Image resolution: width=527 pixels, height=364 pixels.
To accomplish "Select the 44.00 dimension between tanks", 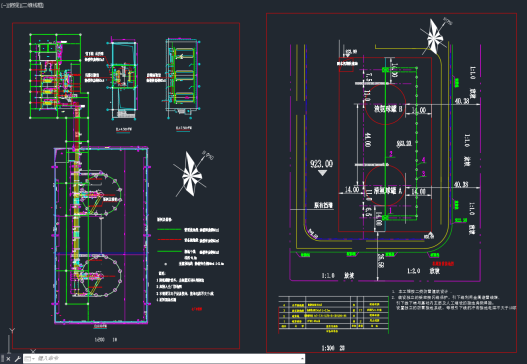I will point(368,139).
